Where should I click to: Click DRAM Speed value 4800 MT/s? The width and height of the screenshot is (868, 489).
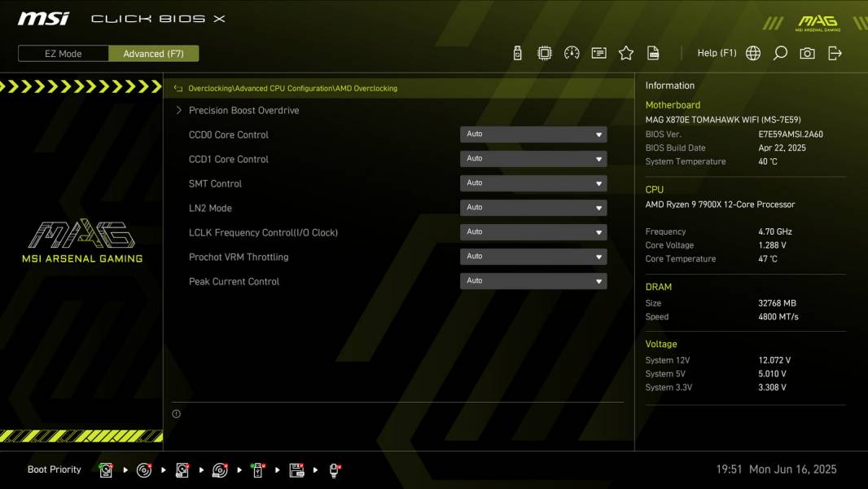(778, 317)
